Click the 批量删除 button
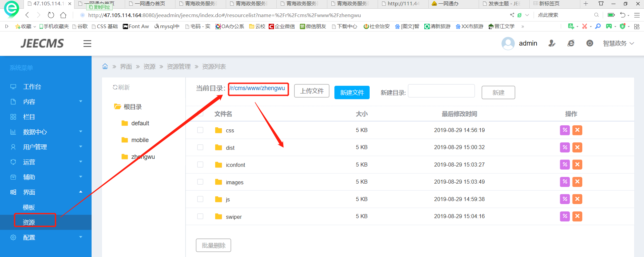 click(x=213, y=245)
